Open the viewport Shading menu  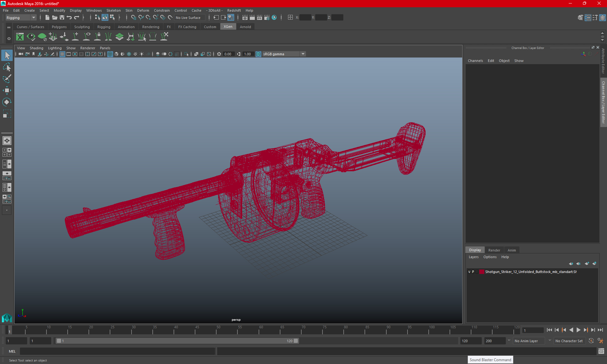(36, 48)
